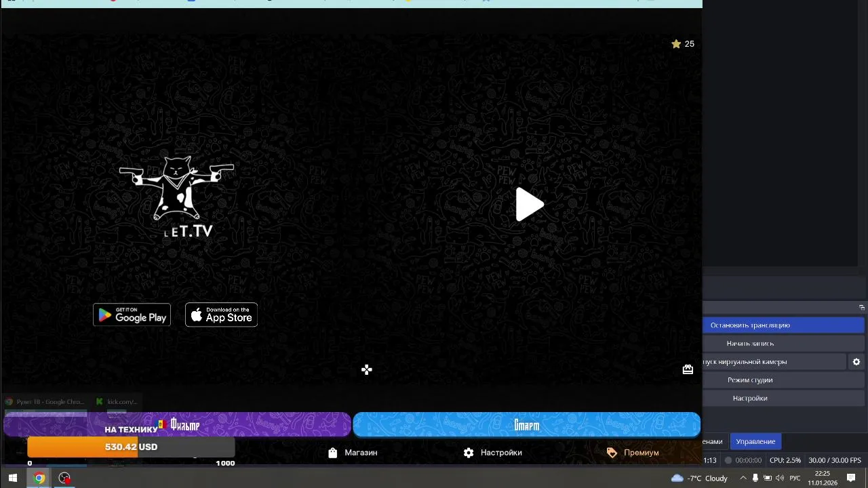Click Начать запись in the OBS panel
Viewport: 868px width, 488px height.
point(783,344)
